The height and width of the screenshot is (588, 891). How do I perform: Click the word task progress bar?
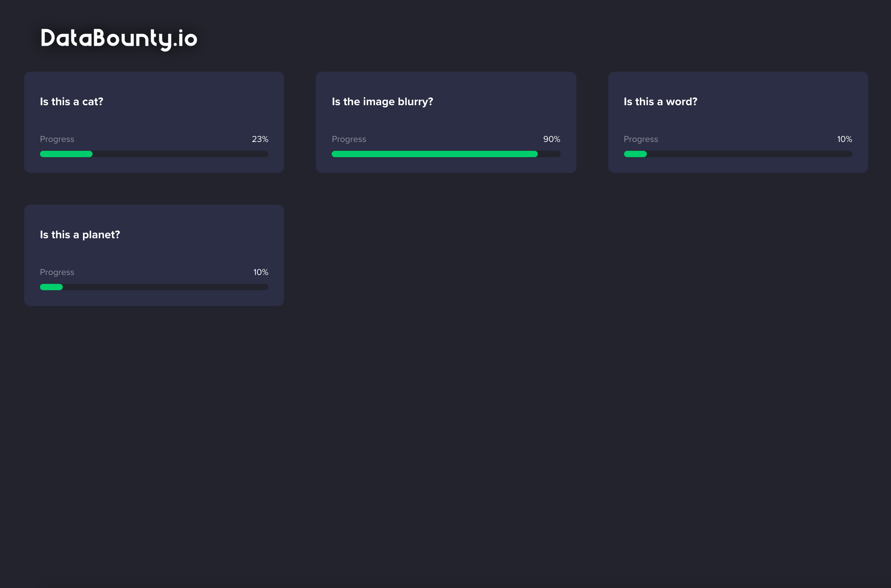tap(738, 154)
